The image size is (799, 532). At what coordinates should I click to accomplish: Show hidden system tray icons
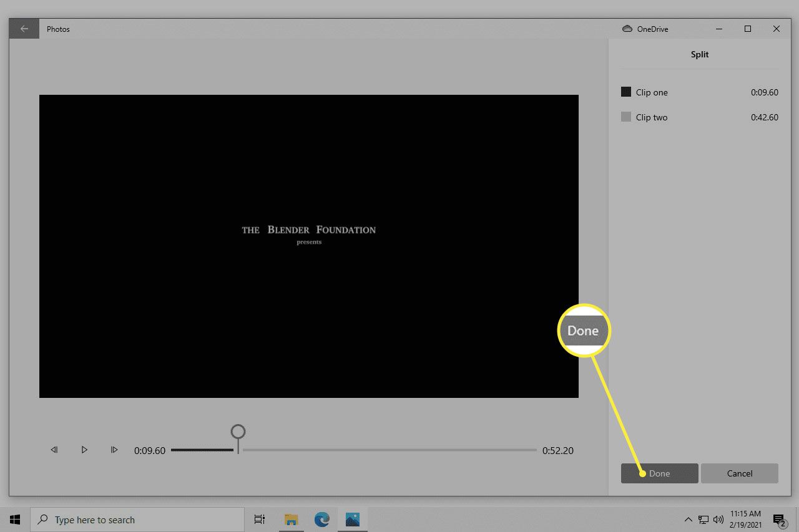(689, 520)
